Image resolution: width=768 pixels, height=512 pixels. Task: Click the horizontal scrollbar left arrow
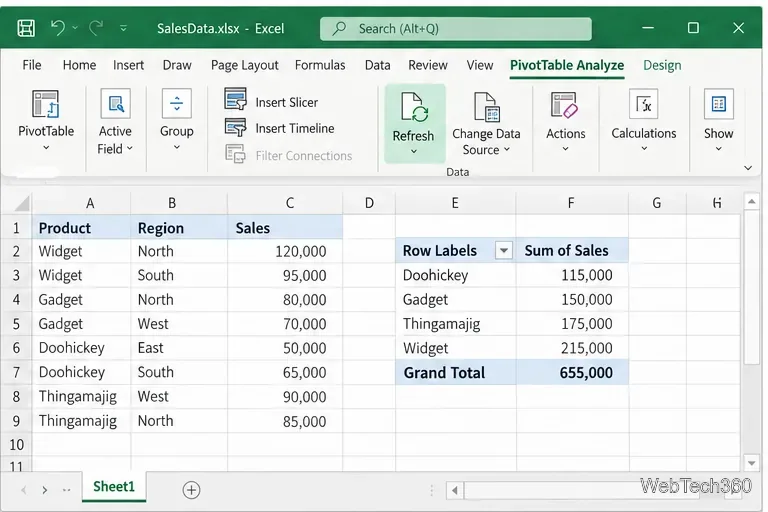click(455, 490)
